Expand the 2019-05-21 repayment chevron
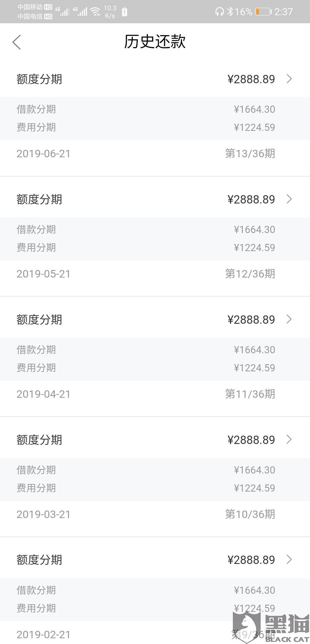310x644 pixels. click(289, 199)
